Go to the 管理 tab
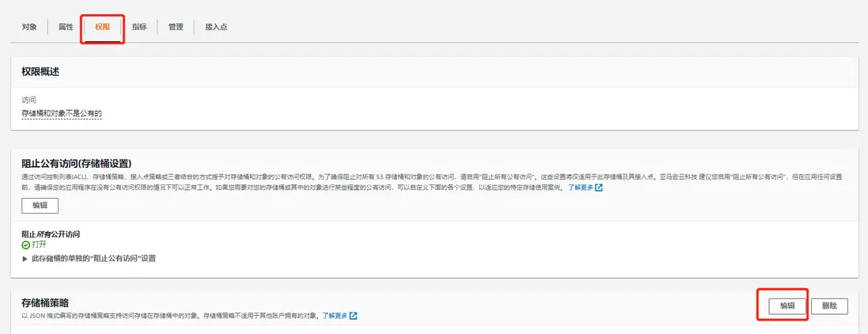This screenshot has width=868, height=334. coord(176,27)
